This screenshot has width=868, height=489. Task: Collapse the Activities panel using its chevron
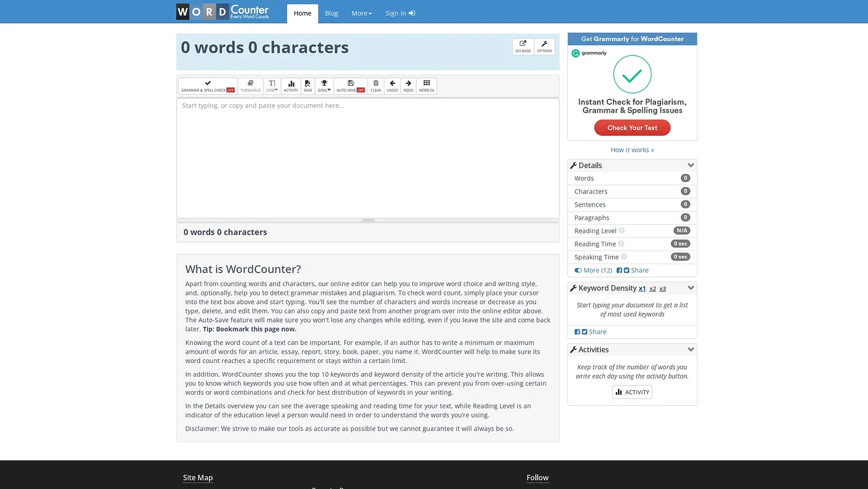691,350
